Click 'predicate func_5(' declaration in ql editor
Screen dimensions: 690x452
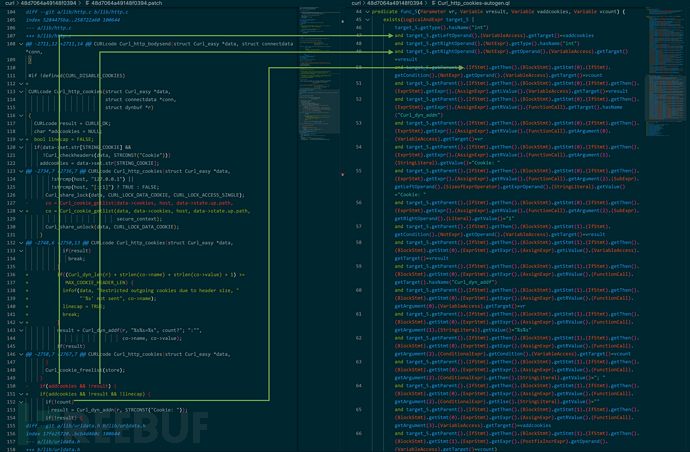tap(395, 11)
